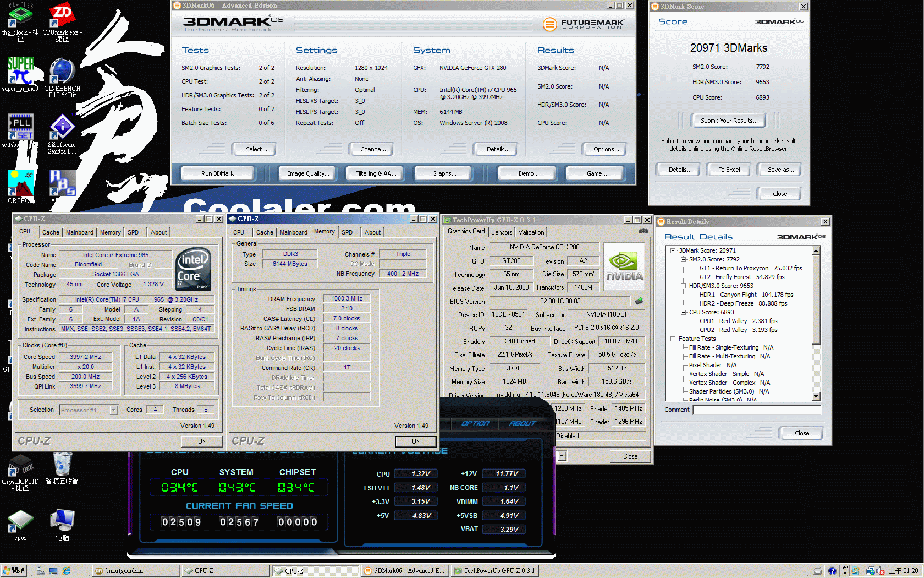Collapse the 3DMark Score tree node

pyautogui.click(x=673, y=250)
